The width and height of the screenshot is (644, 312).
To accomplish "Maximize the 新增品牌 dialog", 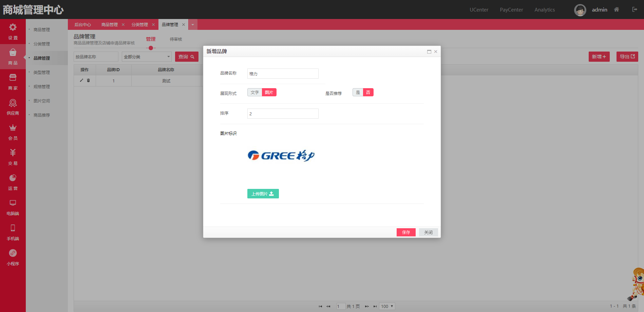I will [x=429, y=52].
